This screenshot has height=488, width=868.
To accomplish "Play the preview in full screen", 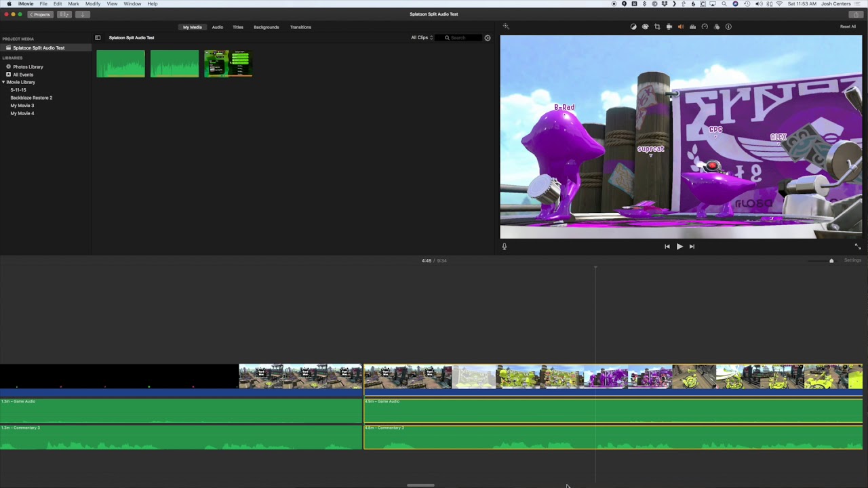I will 857,247.
